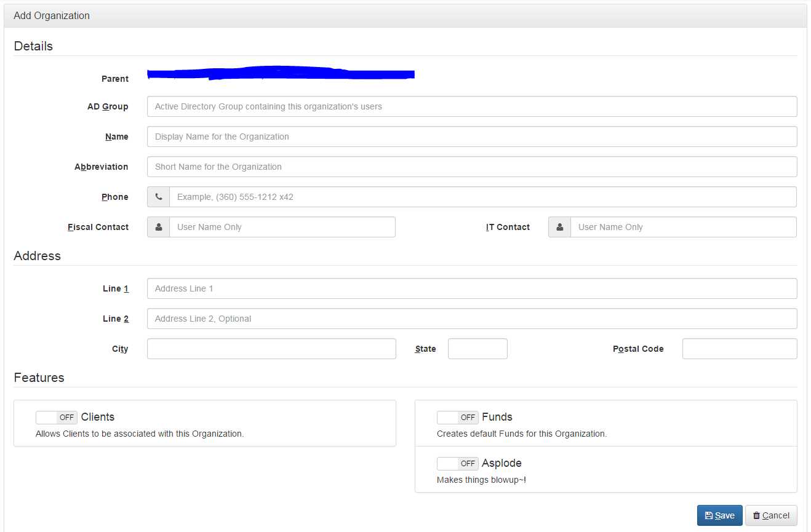Click the Parent label
The width and height of the screenshot is (811, 532).
pyautogui.click(x=115, y=79)
